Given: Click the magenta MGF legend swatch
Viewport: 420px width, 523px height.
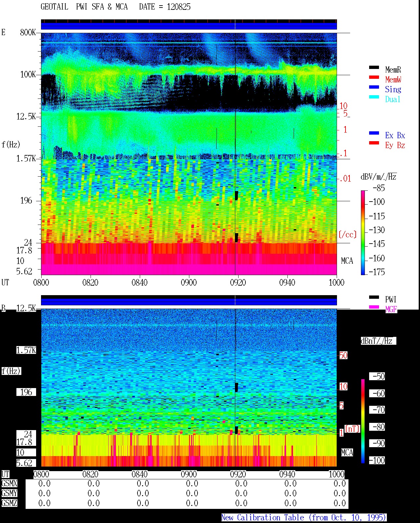Looking at the screenshot, I should (374, 307).
